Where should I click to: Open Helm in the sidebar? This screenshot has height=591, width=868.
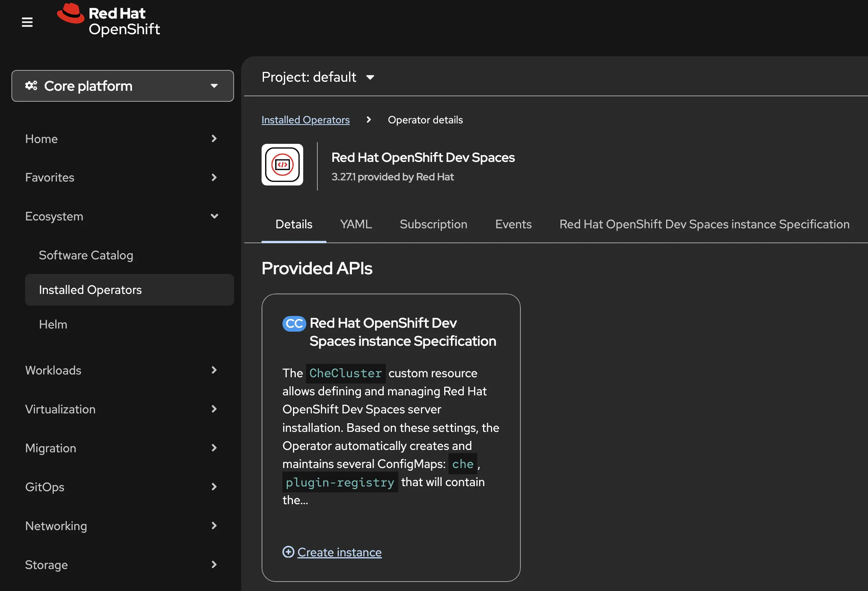click(130, 325)
